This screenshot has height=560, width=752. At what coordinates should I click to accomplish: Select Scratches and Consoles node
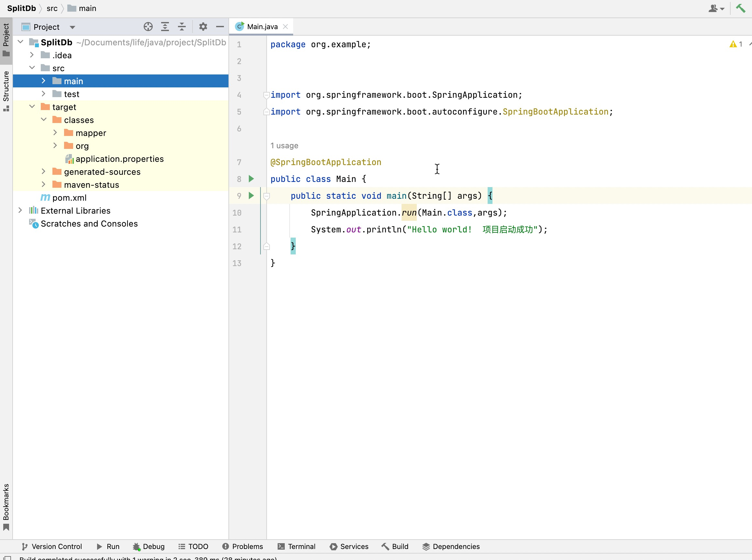tap(83, 224)
